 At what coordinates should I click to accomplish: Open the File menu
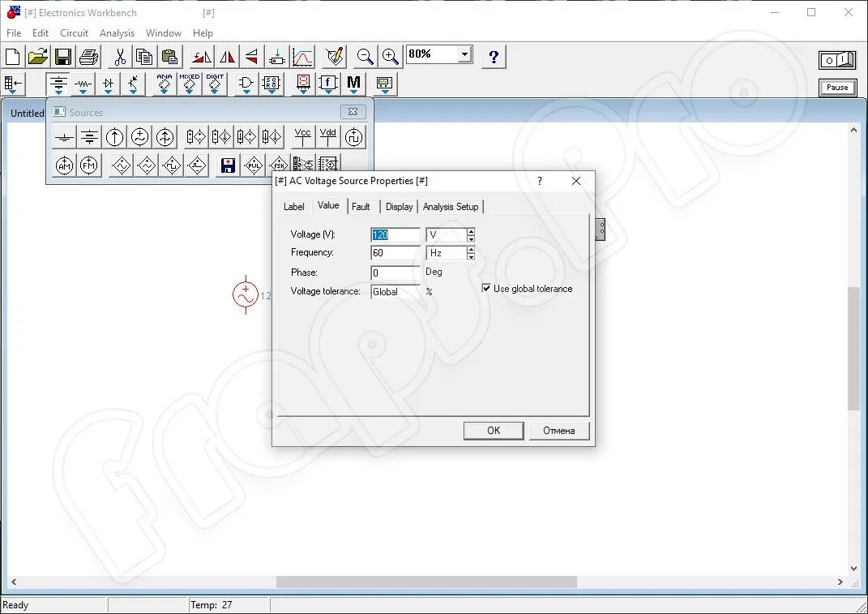[x=14, y=33]
